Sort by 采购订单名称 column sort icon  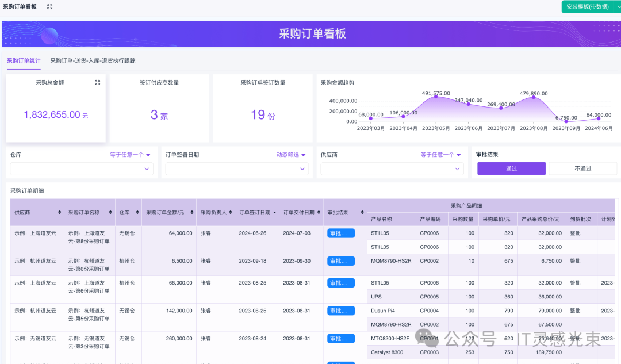point(110,212)
